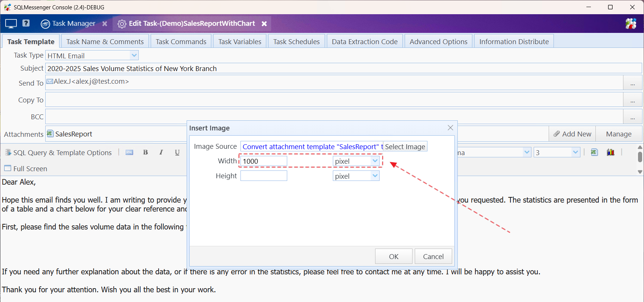Switch to the Task Schedules tab

tap(296, 41)
